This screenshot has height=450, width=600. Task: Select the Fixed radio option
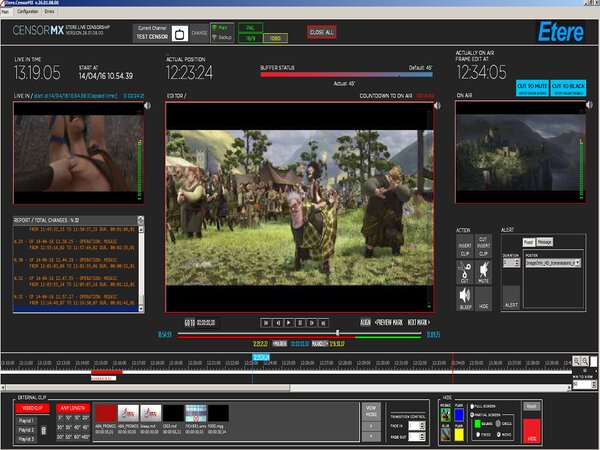tap(478, 435)
